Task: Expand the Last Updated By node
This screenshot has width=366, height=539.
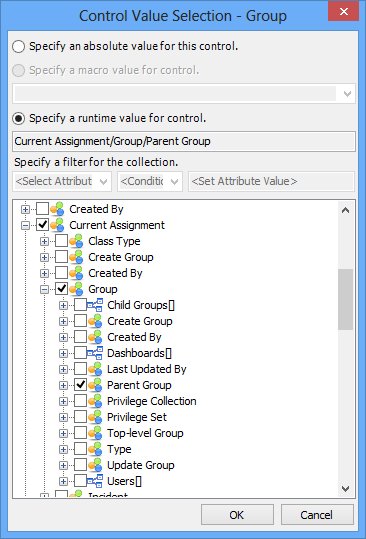Action: (63, 370)
